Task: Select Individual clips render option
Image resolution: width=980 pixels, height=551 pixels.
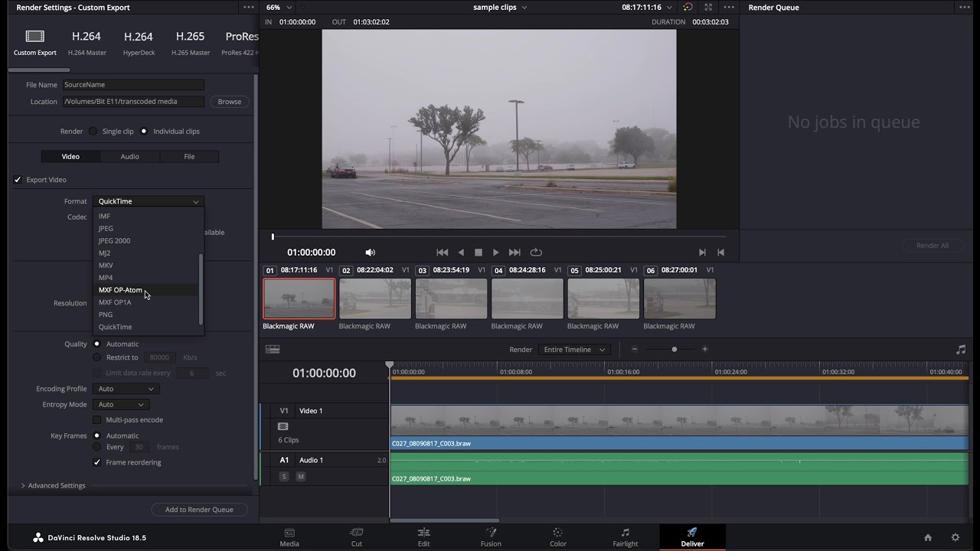Action: (144, 131)
